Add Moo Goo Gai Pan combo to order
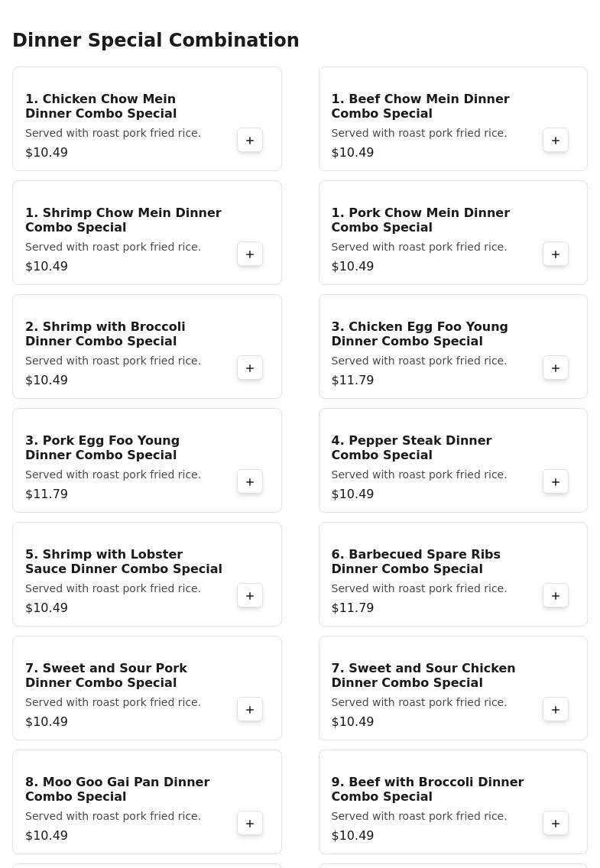This screenshot has height=868, width=600. tap(250, 824)
